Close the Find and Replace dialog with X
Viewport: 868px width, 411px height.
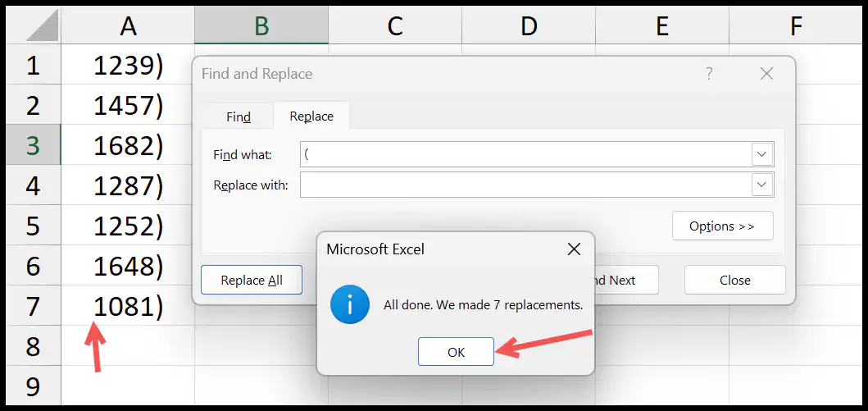tap(766, 74)
